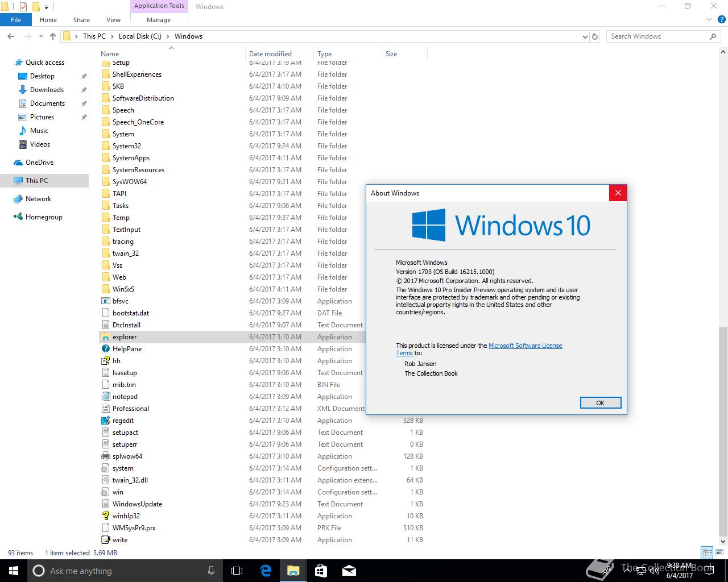Click the search magnifier icon

tap(713, 36)
